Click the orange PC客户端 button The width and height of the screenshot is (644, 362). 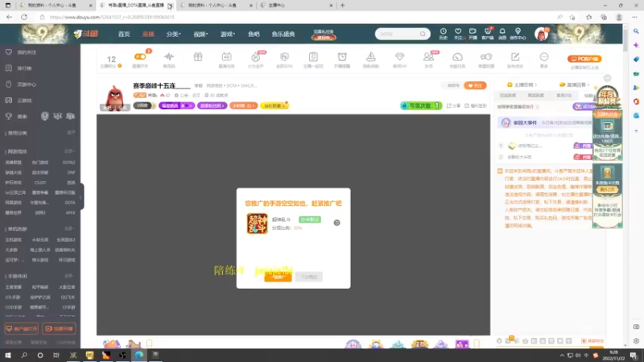coord(584,59)
